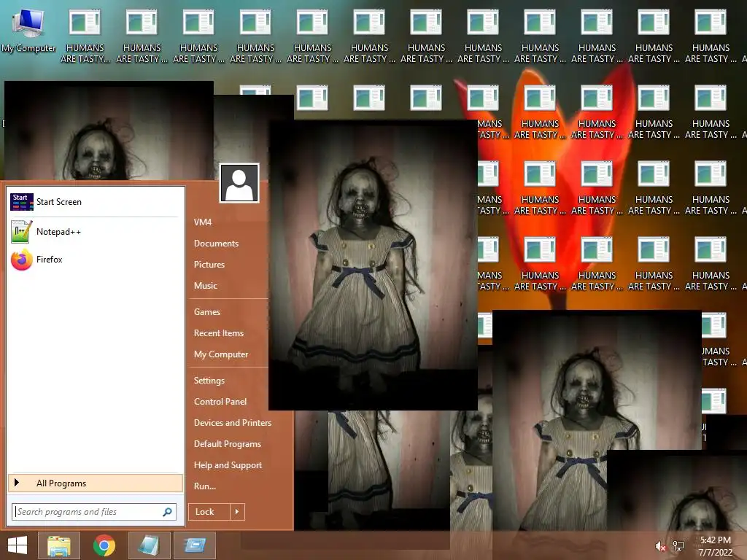Open Google Chrome from the taskbar
Viewport: 747px width, 560px height.
click(104, 545)
